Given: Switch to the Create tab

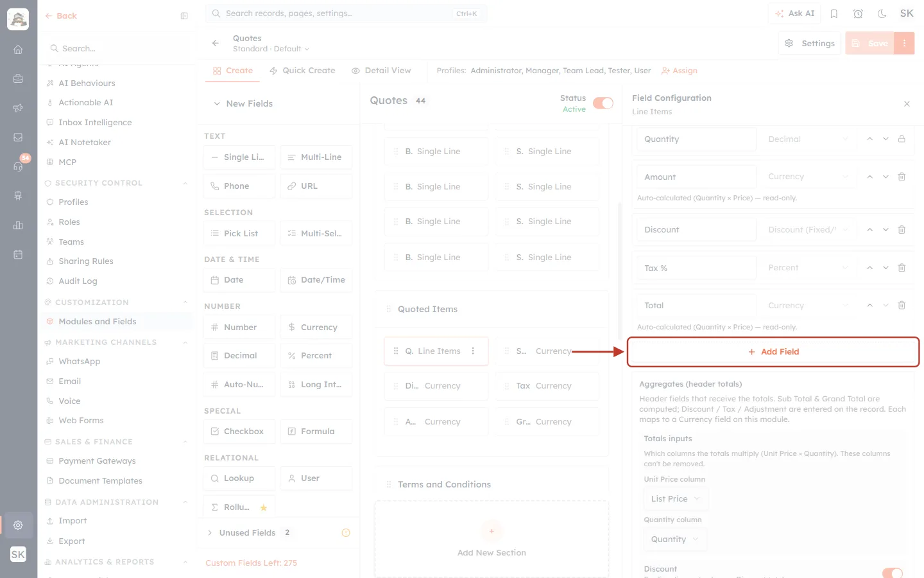Looking at the screenshot, I should [x=233, y=71].
